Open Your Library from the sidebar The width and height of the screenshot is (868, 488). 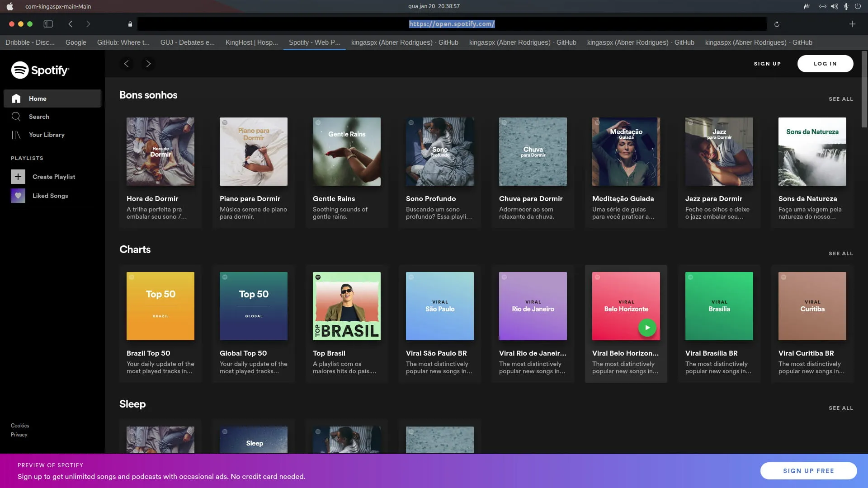[x=47, y=135]
